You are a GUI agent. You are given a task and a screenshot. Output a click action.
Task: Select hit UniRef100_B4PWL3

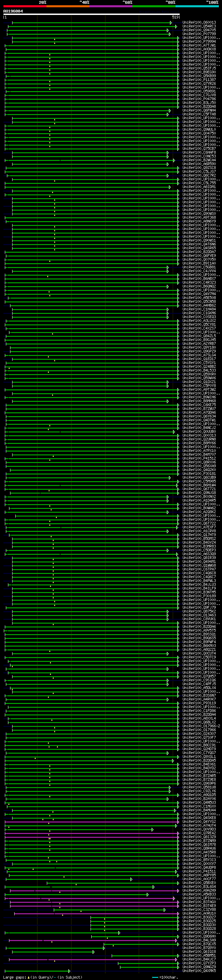pos(199,581)
